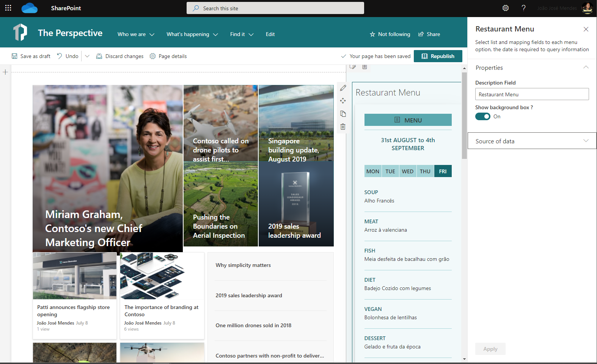Open Patti announces flagship store opening

point(74,311)
